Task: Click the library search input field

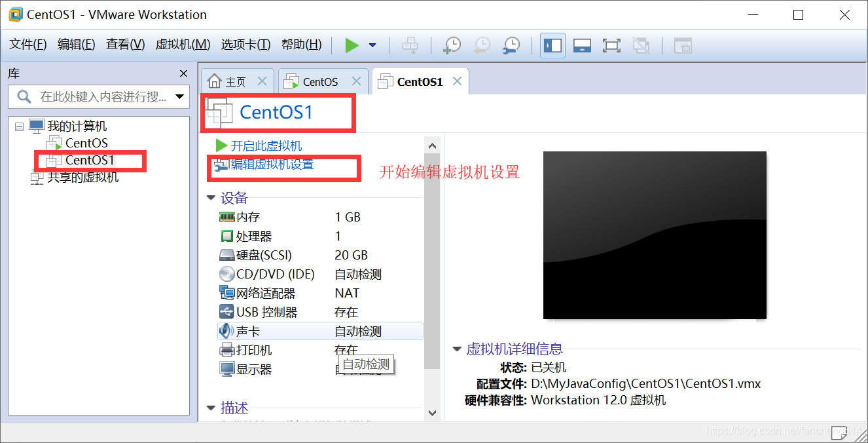Action: coord(98,97)
